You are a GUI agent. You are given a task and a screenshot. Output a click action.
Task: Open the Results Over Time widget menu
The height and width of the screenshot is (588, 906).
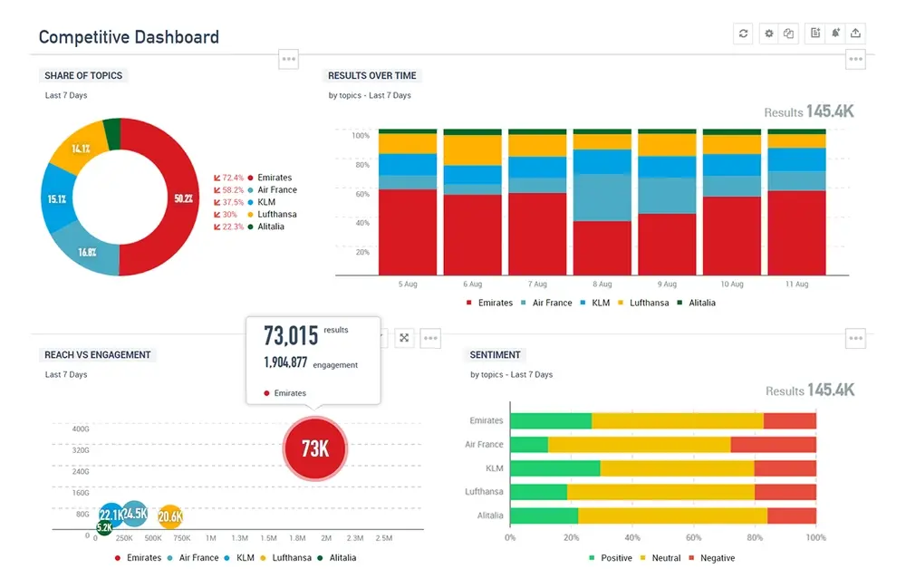(x=855, y=59)
